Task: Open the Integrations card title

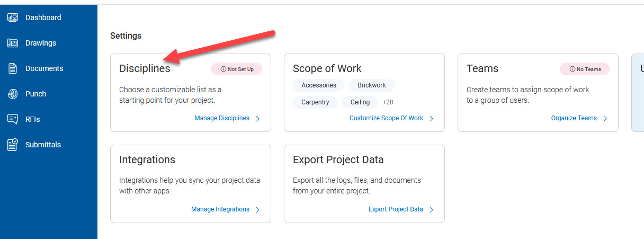Action: [x=147, y=160]
